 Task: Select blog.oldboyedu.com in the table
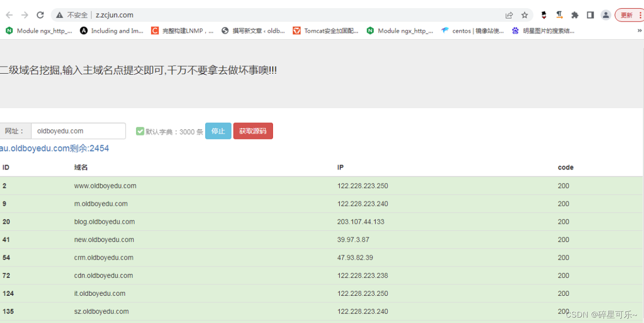pos(104,222)
